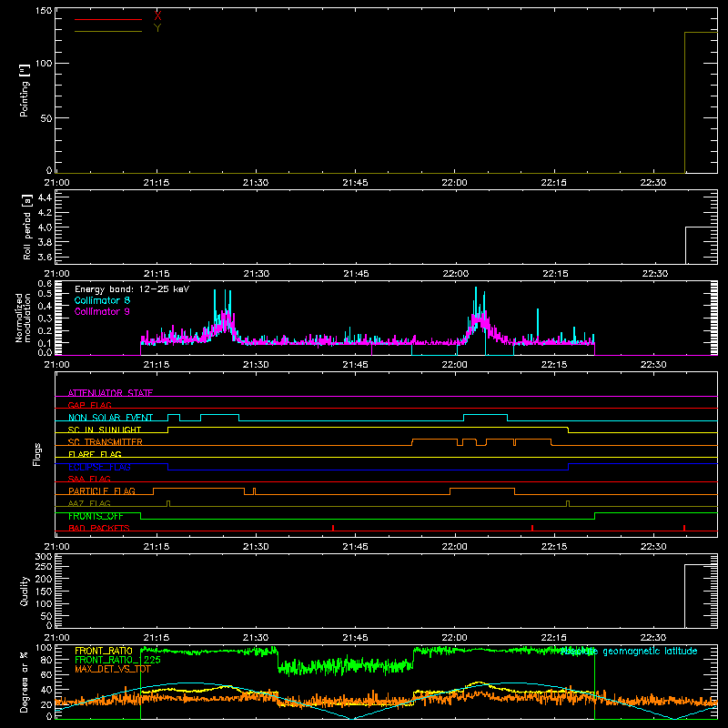The image size is (728, 728).
Task: Click the NON_SOLAR_EVENT flag label
Action: [110, 418]
